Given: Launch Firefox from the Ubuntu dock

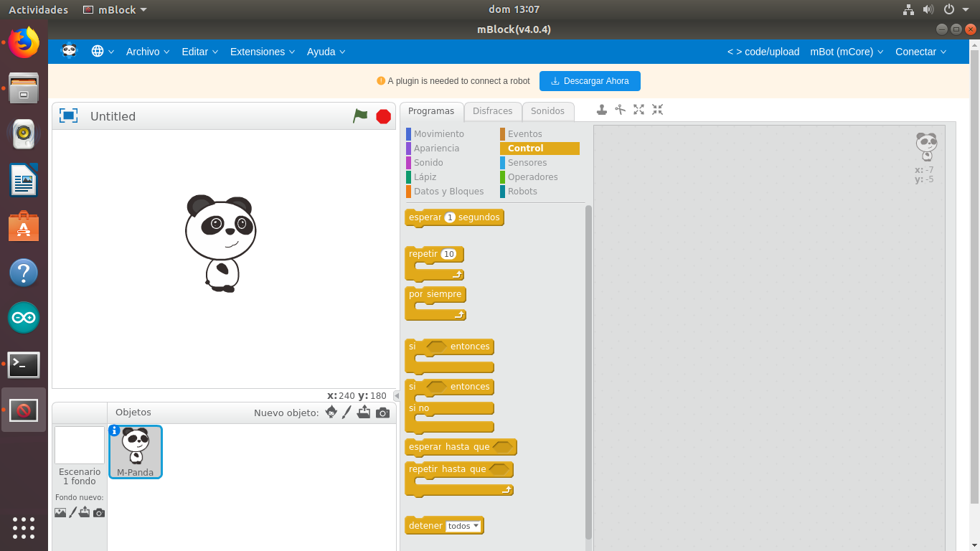Looking at the screenshot, I should click(x=24, y=43).
